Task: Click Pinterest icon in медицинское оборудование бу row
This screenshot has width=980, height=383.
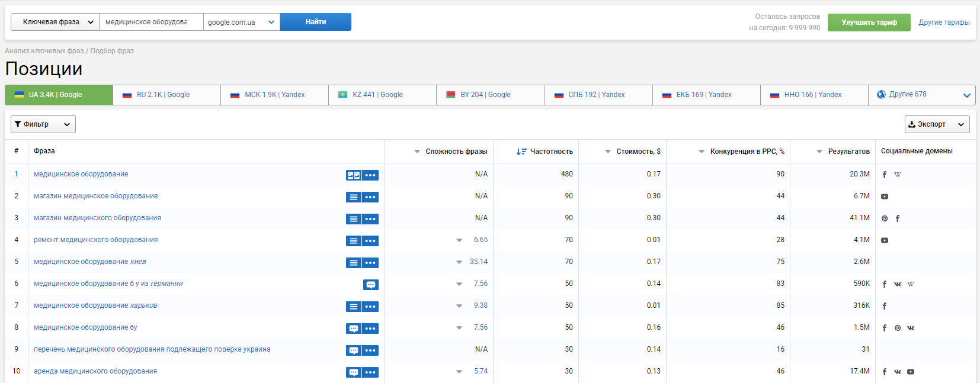Action: coord(898,328)
